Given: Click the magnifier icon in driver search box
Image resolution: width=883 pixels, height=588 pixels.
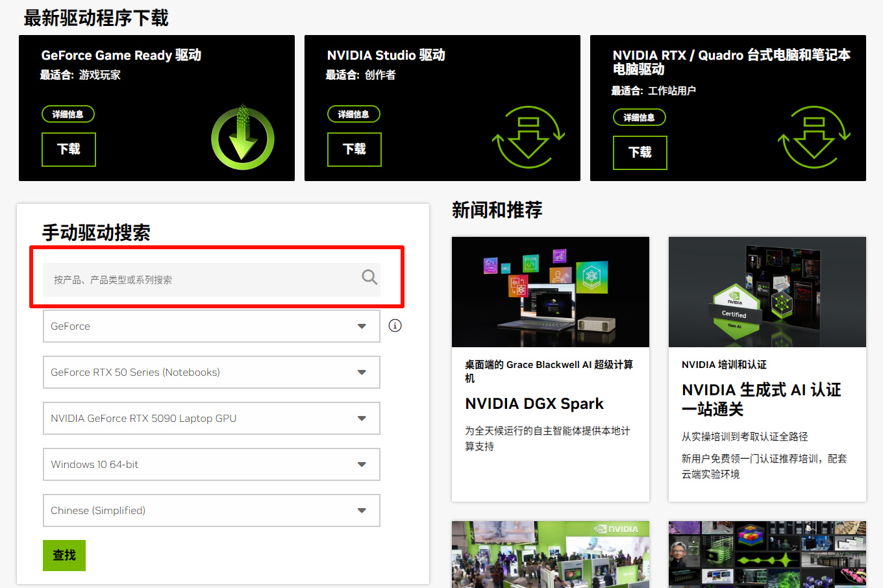Looking at the screenshot, I should [x=369, y=277].
